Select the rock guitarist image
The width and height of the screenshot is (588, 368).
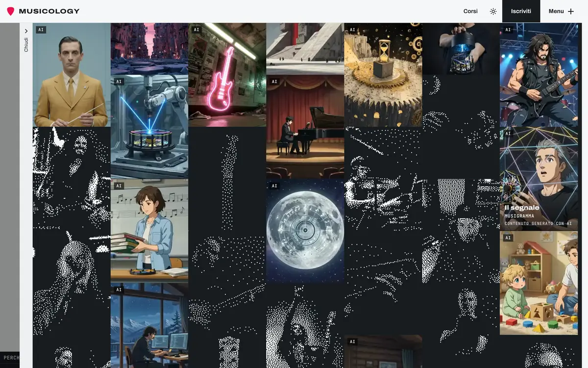539,75
